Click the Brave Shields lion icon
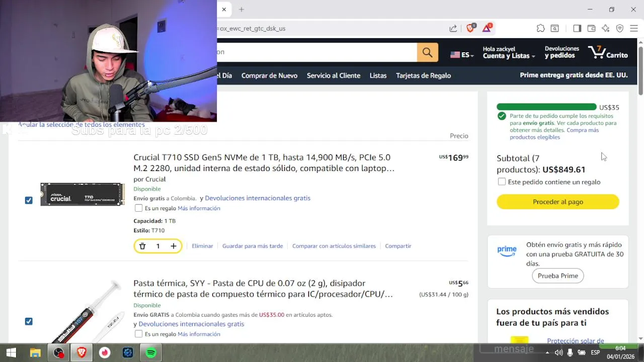644x362 pixels. pyautogui.click(x=471, y=28)
